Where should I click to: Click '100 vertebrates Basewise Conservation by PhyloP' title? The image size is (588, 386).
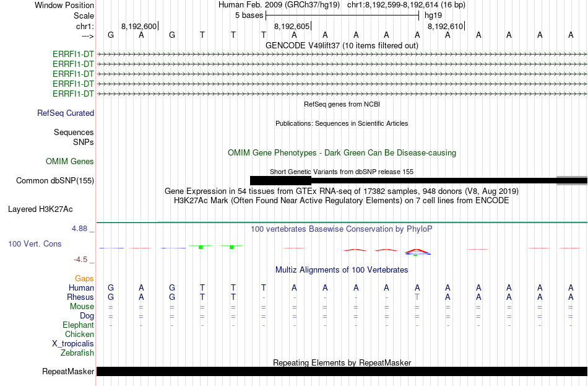click(342, 229)
